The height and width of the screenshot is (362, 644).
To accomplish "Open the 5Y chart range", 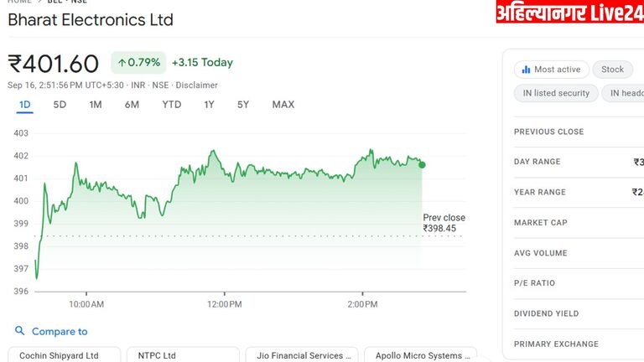I will [x=243, y=105].
